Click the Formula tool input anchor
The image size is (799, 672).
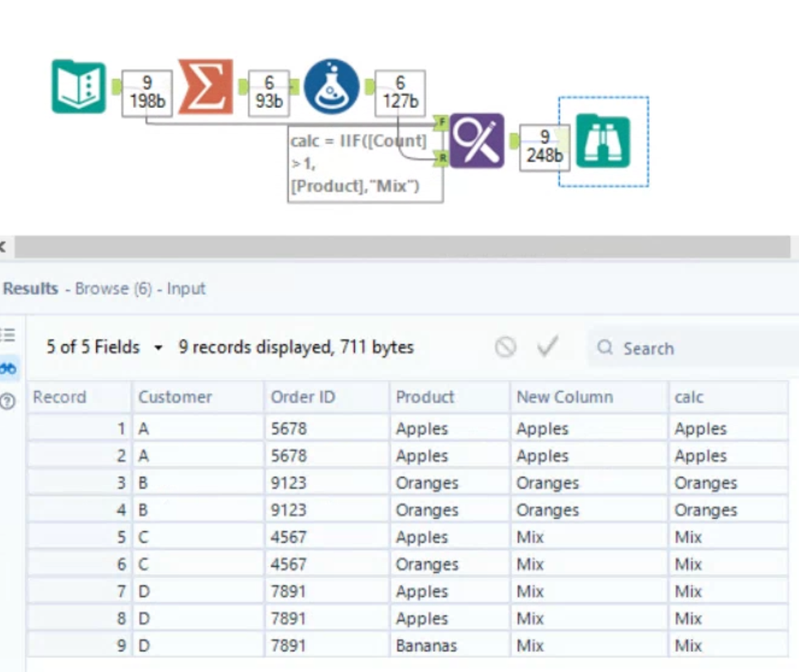(294, 86)
